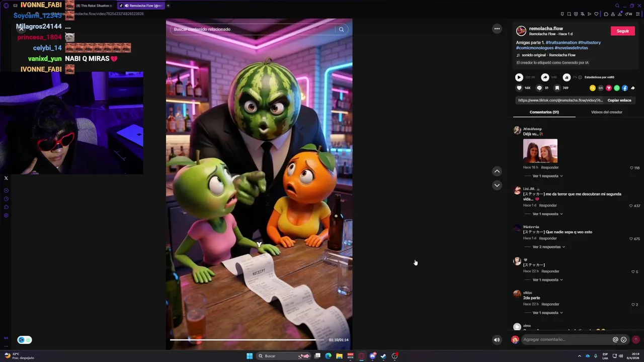Screen dimensions: 644x362
Task: Click the @ mention icon in comment box
Action: click(615, 339)
